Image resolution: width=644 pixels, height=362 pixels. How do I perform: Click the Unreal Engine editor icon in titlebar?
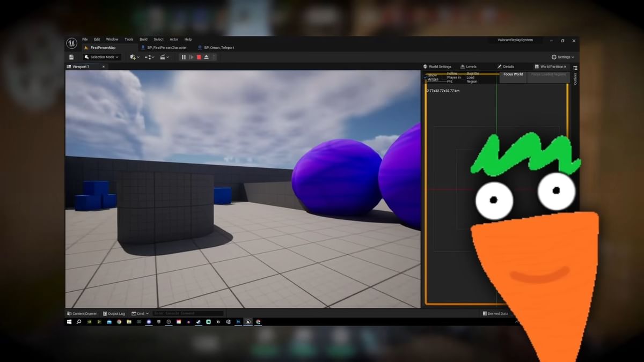click(x=73, y=40)
